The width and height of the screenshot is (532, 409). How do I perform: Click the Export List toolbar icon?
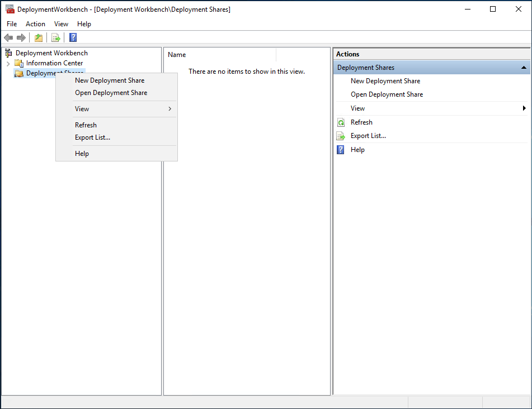(55, 37)
